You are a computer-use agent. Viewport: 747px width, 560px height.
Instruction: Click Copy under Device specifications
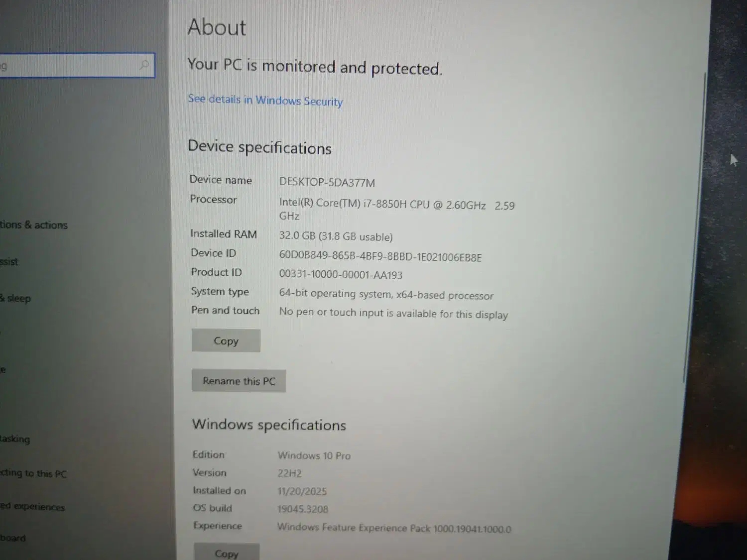coord(226,340)
